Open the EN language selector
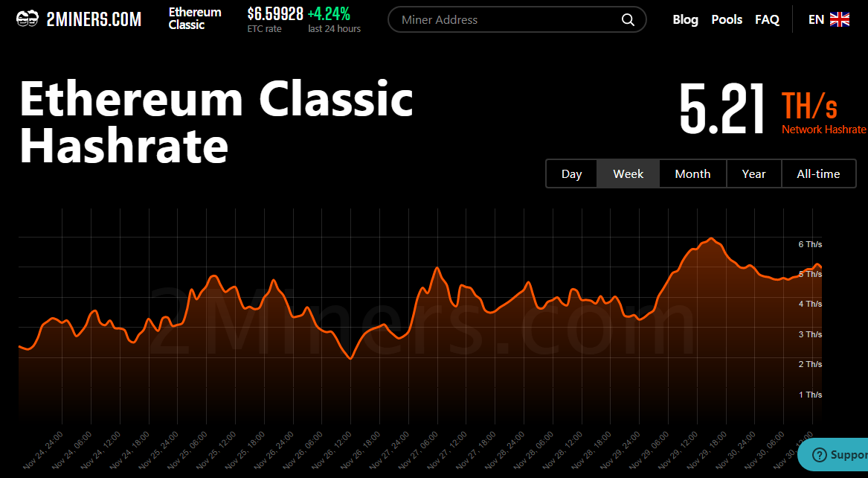868x478 pixels. coord(829,19)
